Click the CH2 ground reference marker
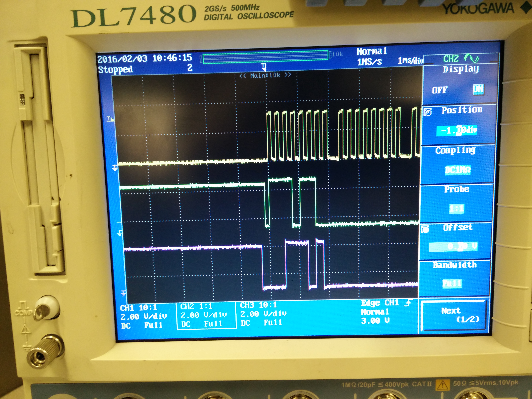Image resolution: width=532 pixels, height=399 pixels. [120, 232]
